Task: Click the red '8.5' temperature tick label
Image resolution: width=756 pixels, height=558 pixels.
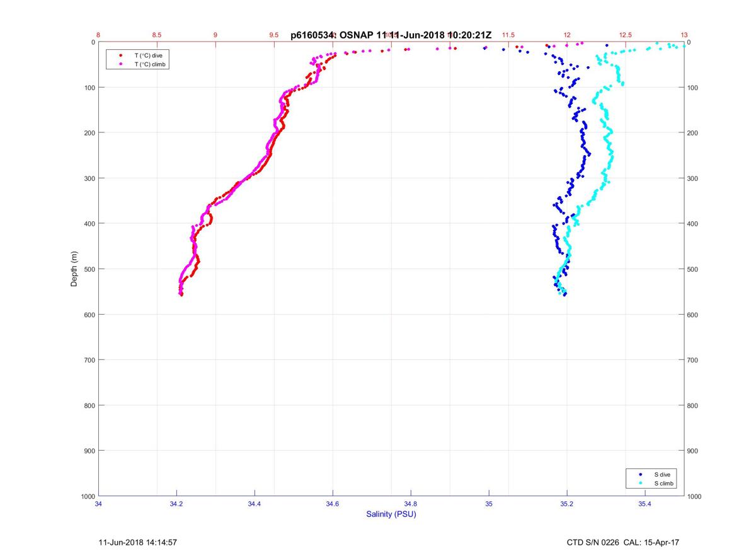Action: click(x=157, y=35)
